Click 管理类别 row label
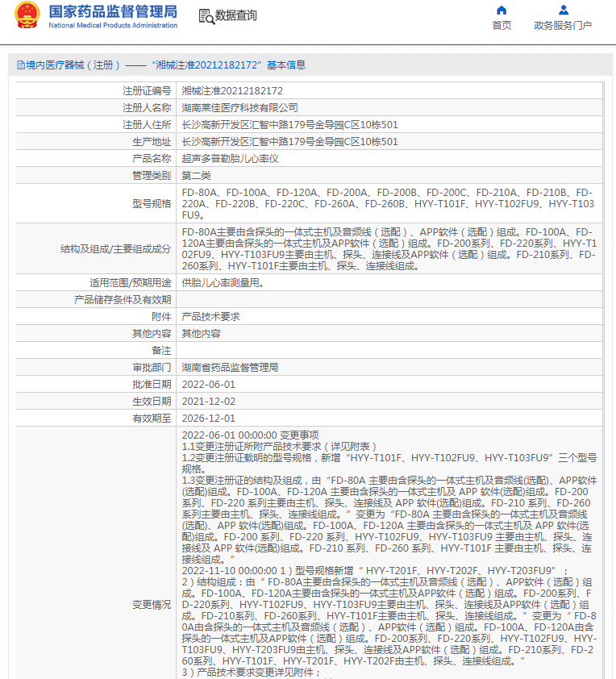Screen dimensions: 616x679 152,175
